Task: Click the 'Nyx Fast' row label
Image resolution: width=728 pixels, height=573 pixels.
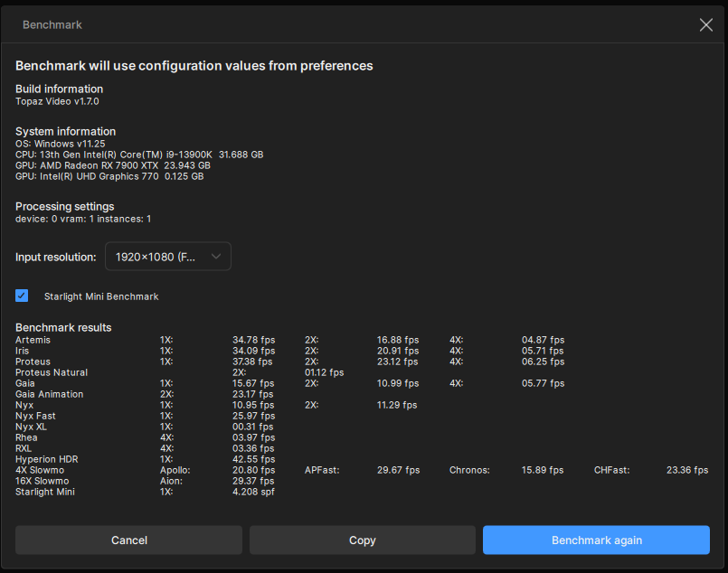Action: 35,416
